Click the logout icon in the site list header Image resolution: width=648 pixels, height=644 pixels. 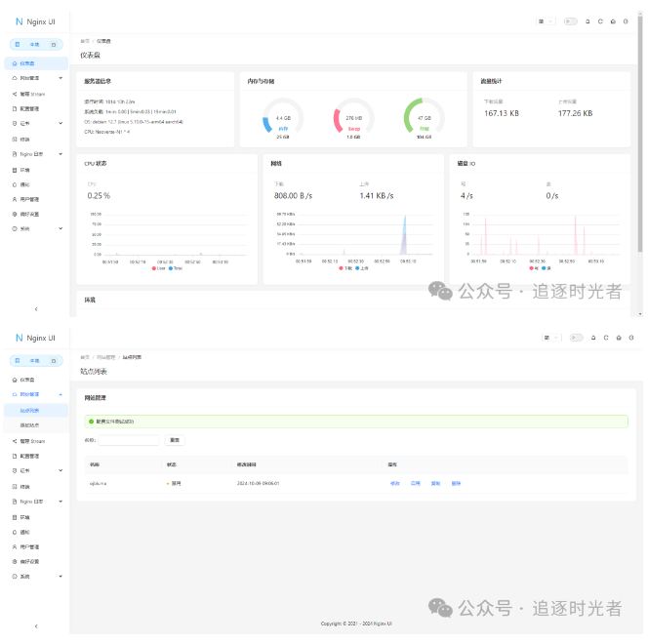coord(631,338)
